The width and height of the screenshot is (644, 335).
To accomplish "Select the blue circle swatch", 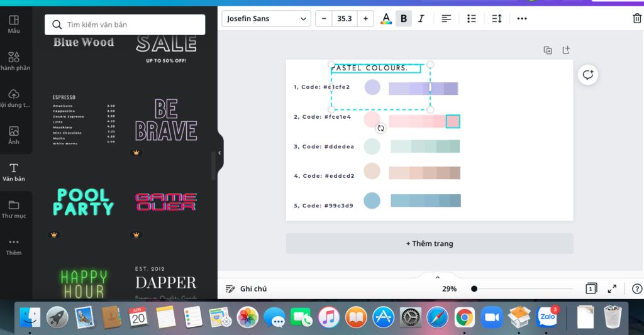I will coord(372,200).
